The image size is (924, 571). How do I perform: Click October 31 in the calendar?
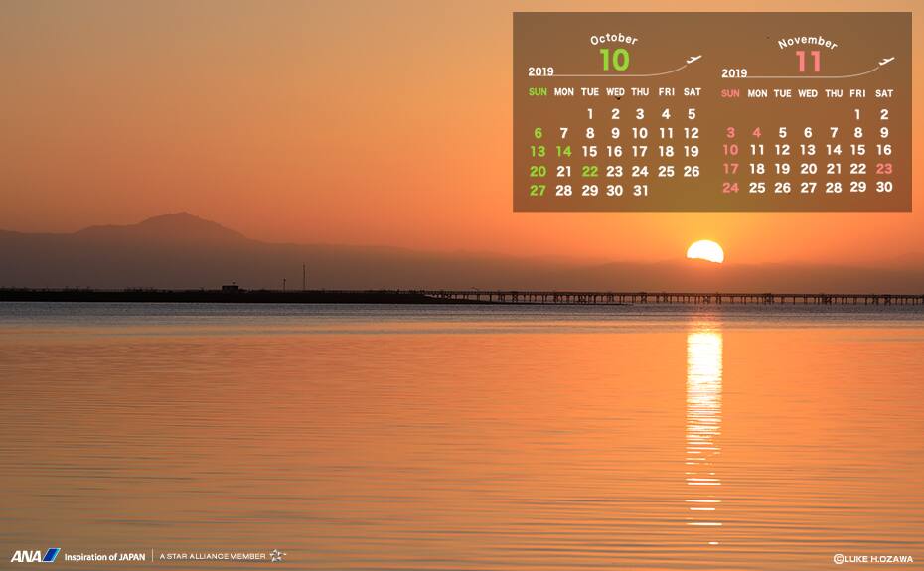(x=640, y=190)
